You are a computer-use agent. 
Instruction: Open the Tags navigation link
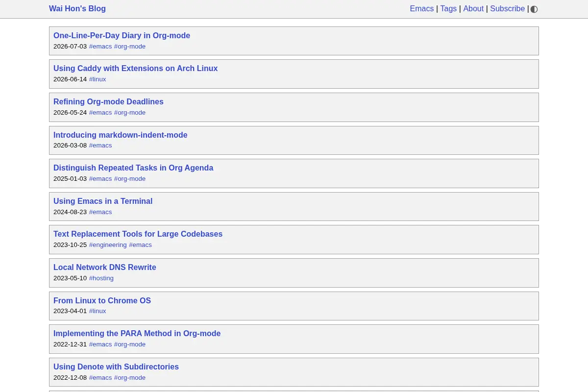click(448, 9)
